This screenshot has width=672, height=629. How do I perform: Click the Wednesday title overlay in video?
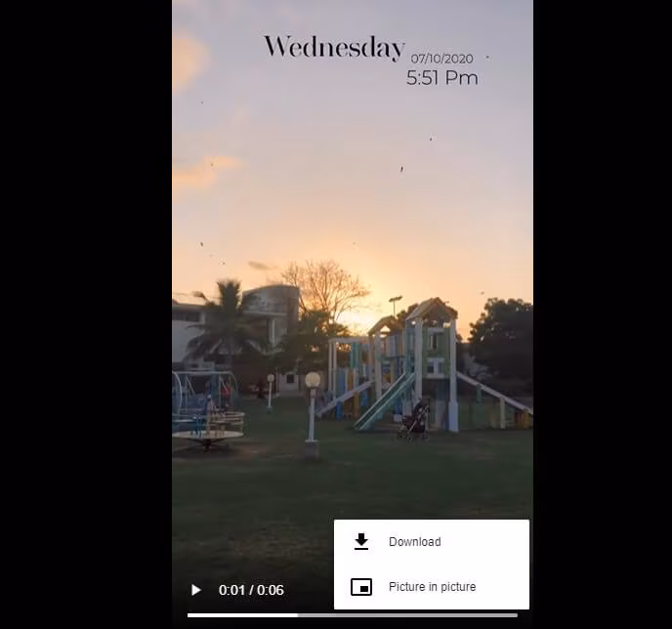[334, 47]
